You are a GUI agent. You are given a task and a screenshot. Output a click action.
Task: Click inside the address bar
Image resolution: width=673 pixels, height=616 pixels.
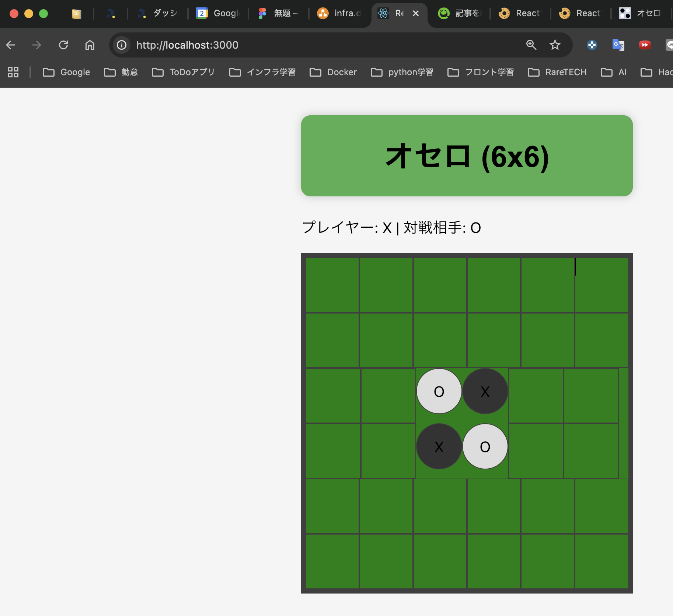pyautogui.click(x=295, y=45)
